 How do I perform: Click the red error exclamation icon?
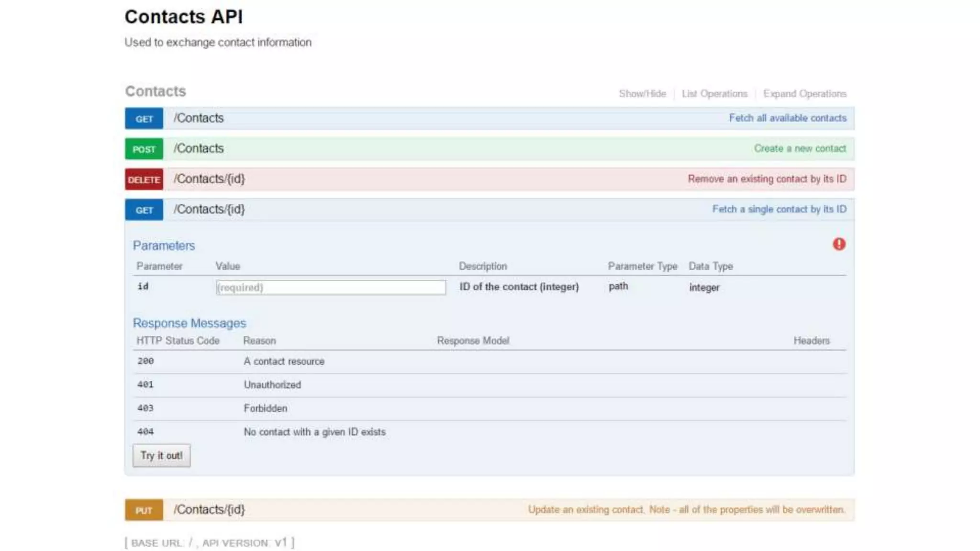point(839,244)
